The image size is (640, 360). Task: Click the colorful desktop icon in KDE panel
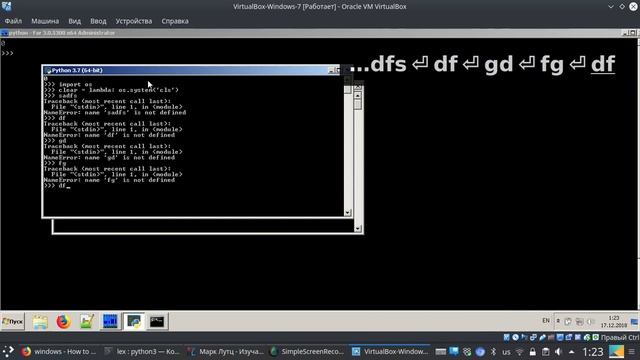click(x=616, y=351)
